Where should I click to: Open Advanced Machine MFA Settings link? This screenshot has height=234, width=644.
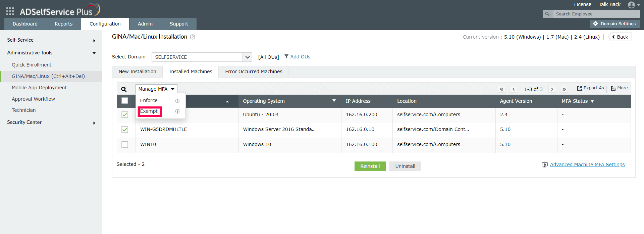point(587,165)
